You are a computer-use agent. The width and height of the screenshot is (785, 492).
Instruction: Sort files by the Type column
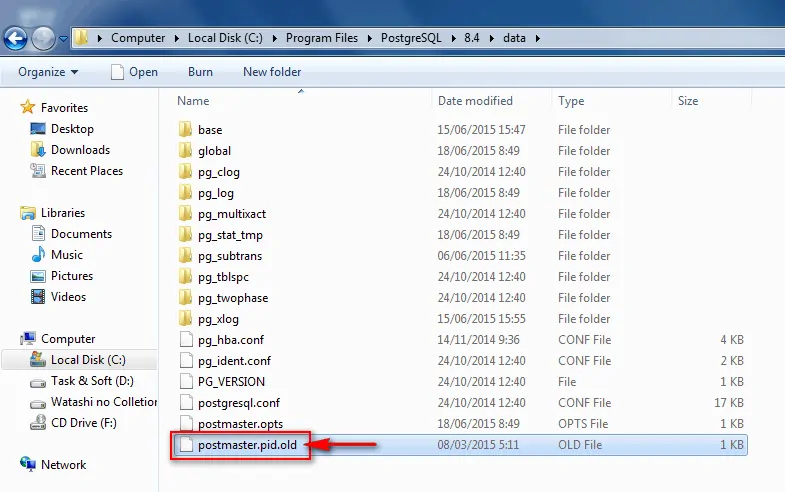(x=571, y=101)
